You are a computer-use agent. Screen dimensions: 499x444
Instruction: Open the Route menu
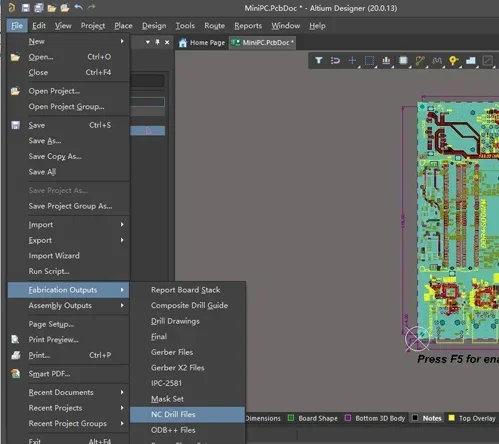(214, 26)
